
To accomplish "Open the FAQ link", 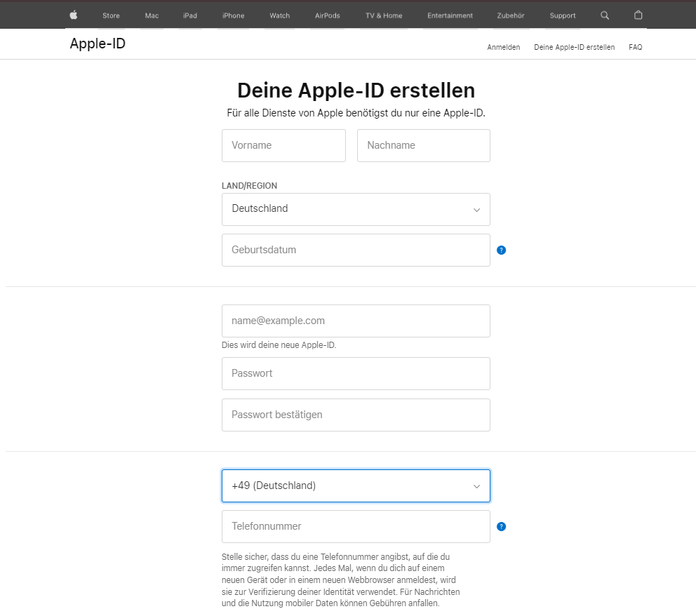I will (x=635, y=47).
